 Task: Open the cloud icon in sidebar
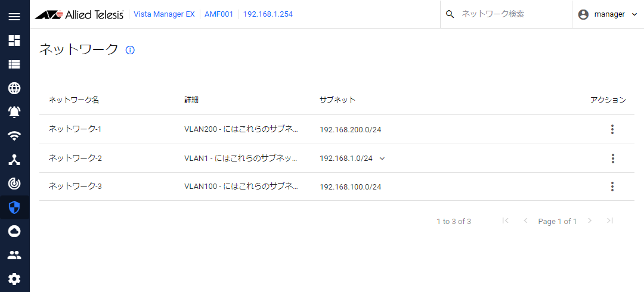[14, 231]
